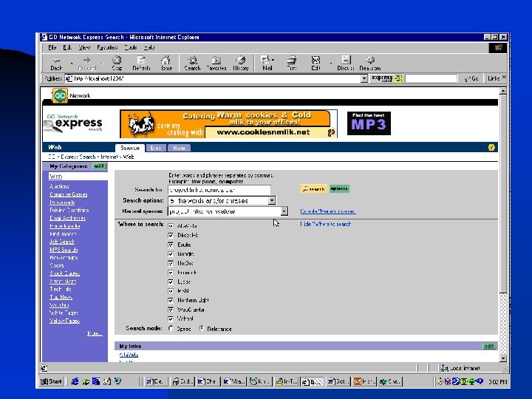Open the View menu
532x399 pixels.
84,47
